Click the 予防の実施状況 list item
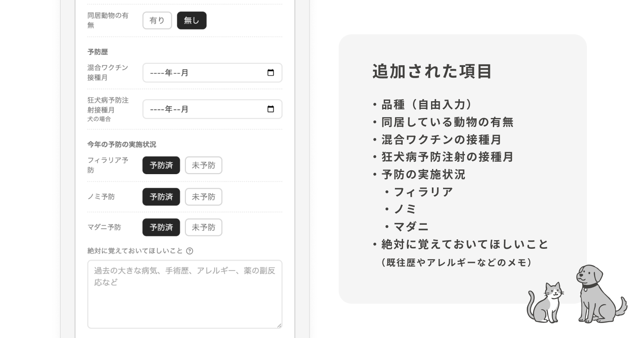 [419, 175]
